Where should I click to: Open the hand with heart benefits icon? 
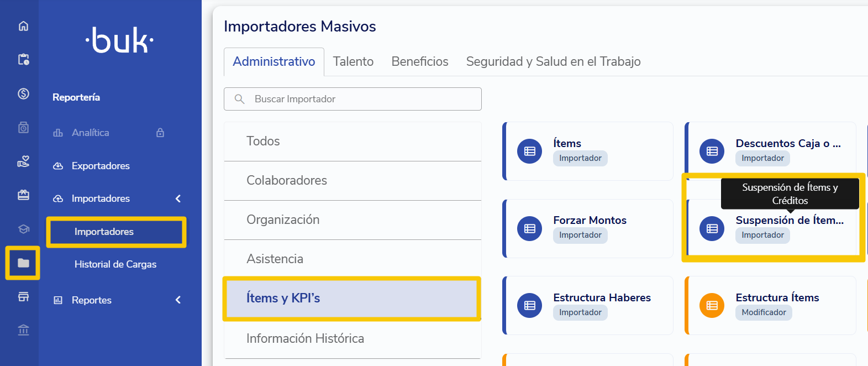click(x=23, y=161)
